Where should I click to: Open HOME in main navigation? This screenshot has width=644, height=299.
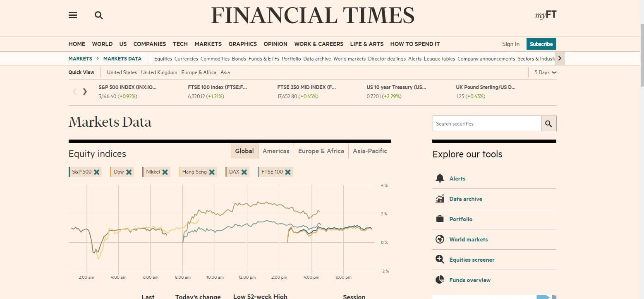click(77, 44)
